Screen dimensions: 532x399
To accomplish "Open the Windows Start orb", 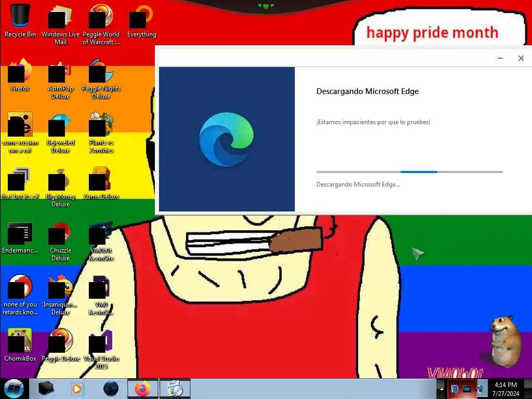I will coord(14,389).
